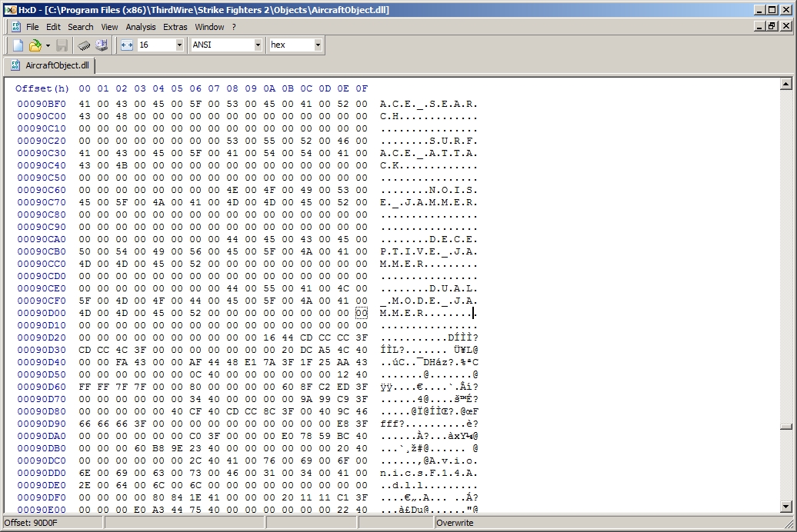Open the hex offset base dropdown
This screenshot has height=532, width=797.
(318, 45)
